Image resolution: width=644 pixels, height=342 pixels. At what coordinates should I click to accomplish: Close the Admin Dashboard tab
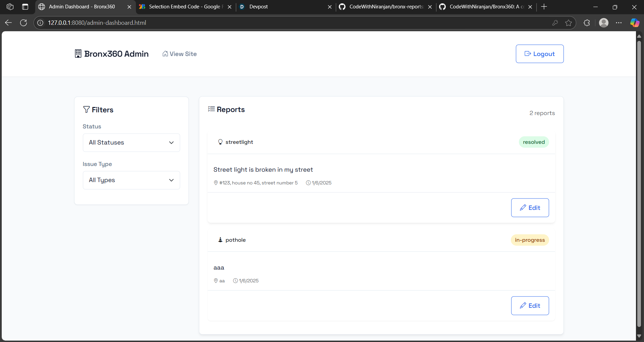129,7
